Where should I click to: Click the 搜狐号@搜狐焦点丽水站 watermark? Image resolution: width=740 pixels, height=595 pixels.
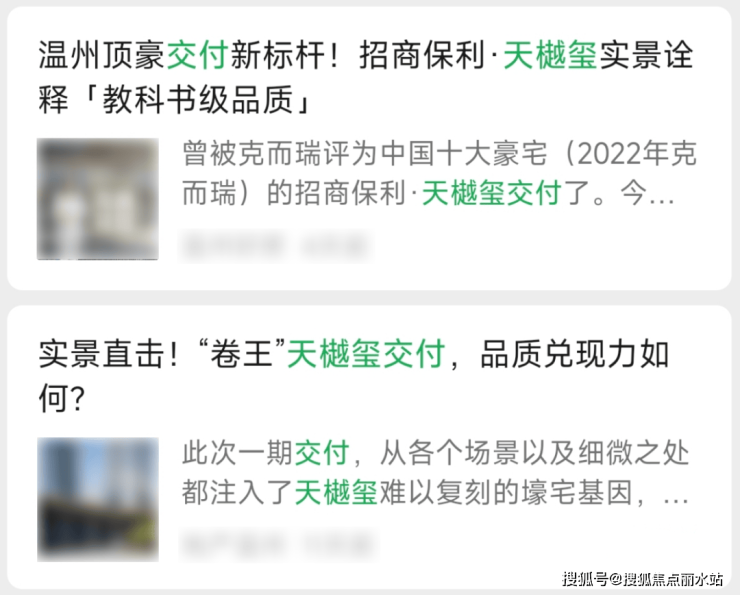click(642, 578)
